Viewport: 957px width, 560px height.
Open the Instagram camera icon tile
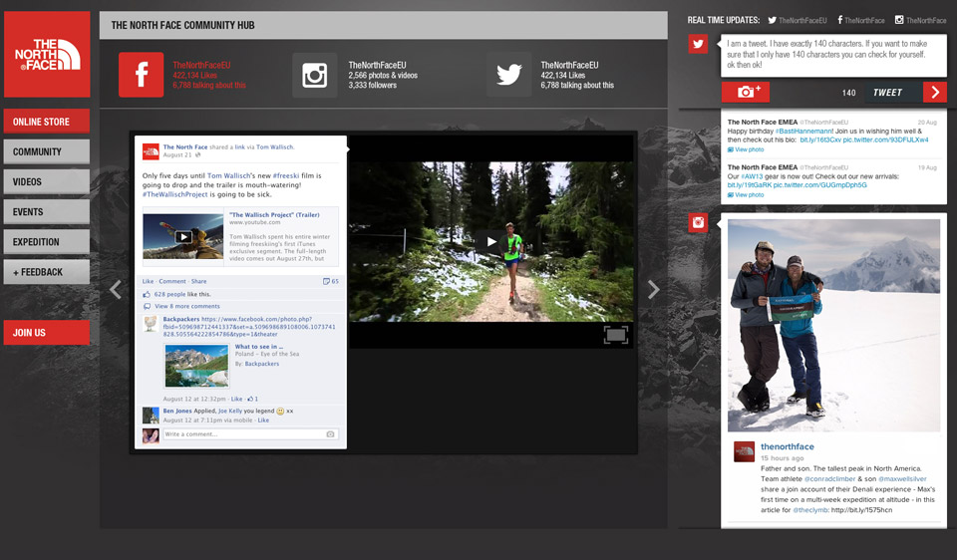pyautogui.click(x=314, y=75)
